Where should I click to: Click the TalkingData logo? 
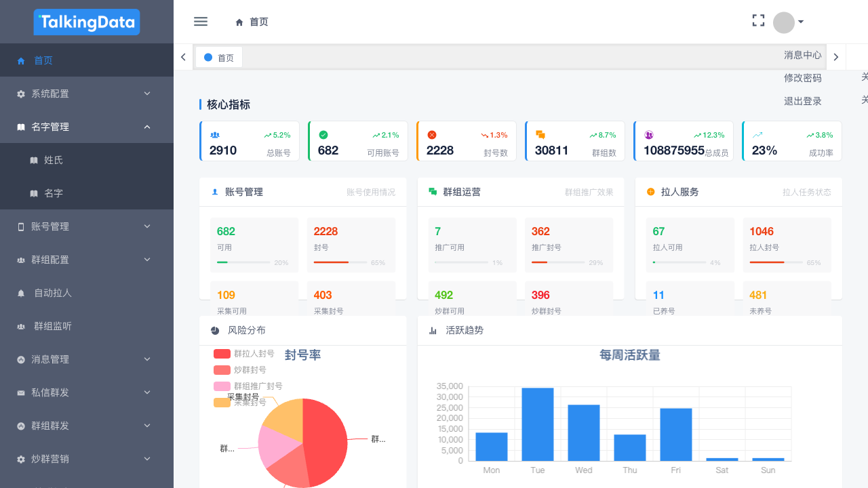pos(87,22)
